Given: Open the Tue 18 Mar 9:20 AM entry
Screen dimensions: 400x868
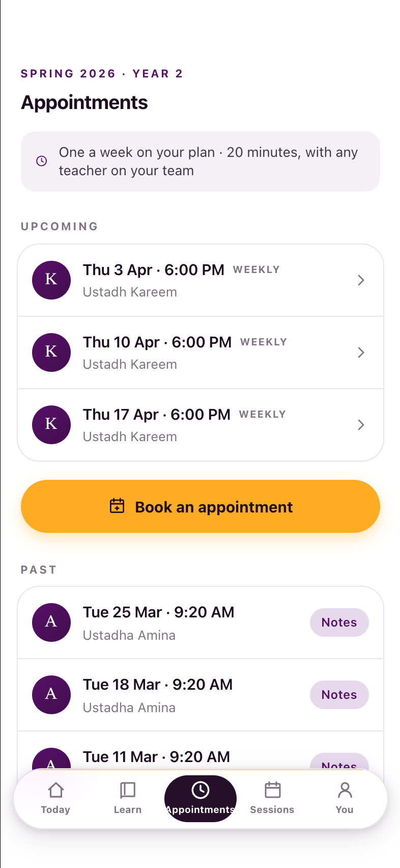Looking at the screenshot, I should point(201,695).
